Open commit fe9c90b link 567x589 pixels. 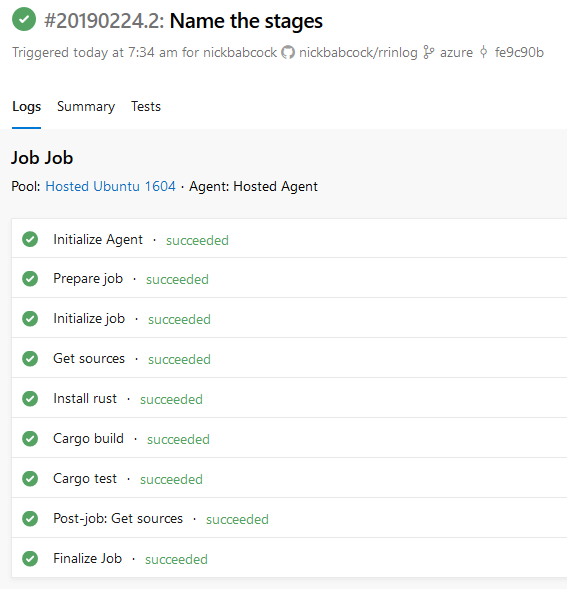(519, 52)
